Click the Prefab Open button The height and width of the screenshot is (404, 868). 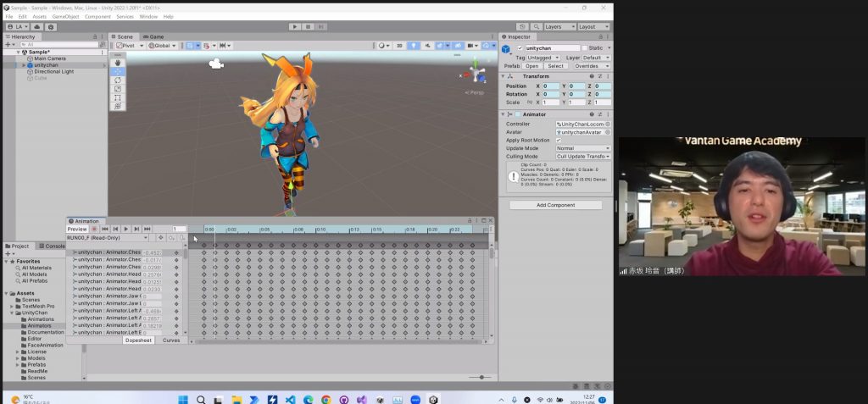coord(532,66)
